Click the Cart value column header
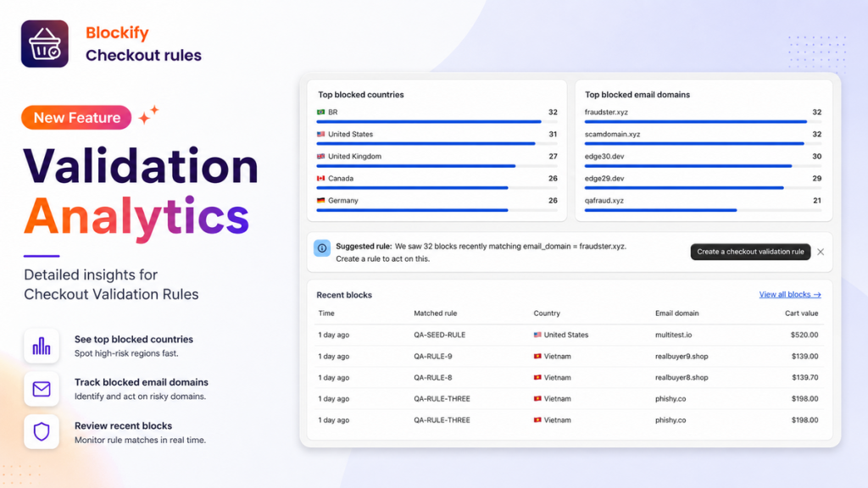The image size is (868, 488). pos(802,313)
